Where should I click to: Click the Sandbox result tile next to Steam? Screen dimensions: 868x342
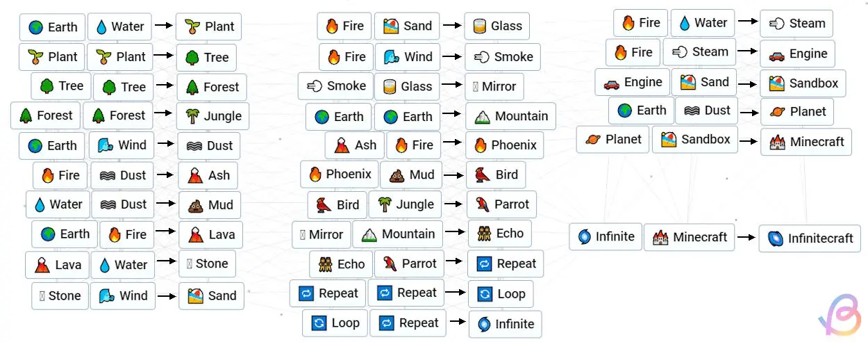click(803, 83)
